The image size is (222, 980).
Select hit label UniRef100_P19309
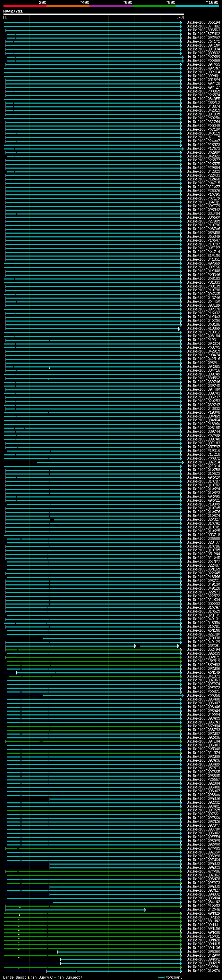(203, 504)
